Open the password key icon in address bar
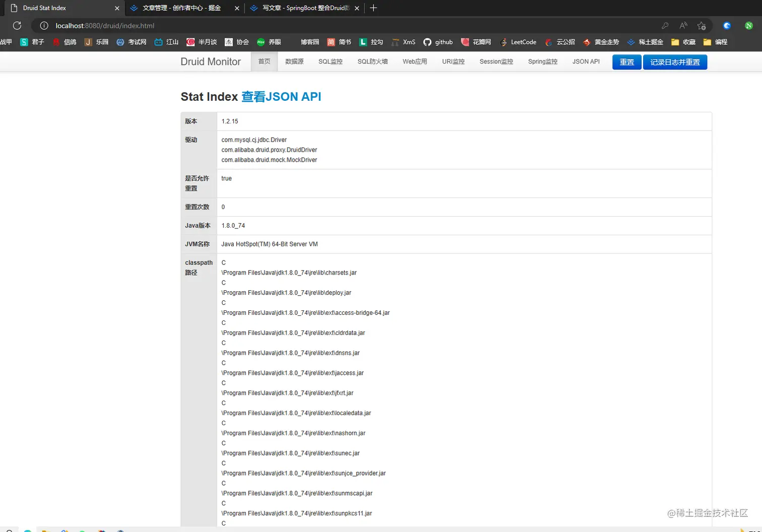The height and width of the screenshot is (532, 762). click(x=665, y=26)
